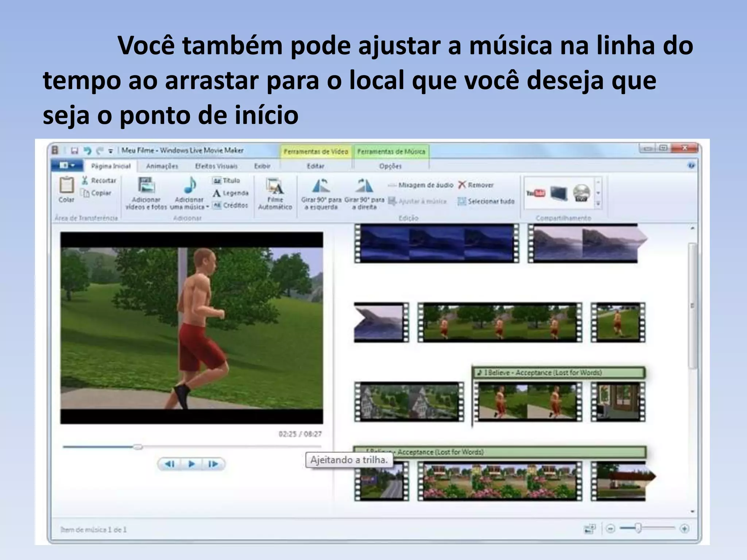747x560 pixels.
Task: Click the storyboard vertical scrollbar
Action: point(692,306)
